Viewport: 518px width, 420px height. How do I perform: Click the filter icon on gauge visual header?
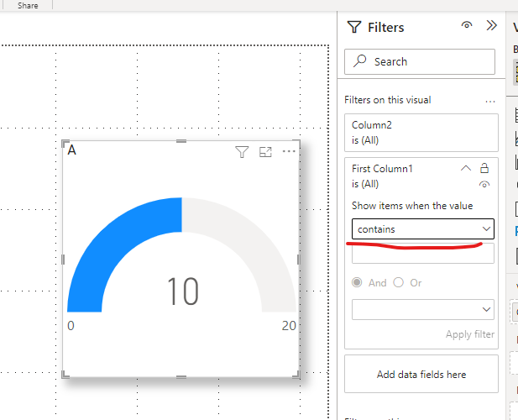click(242, 152)
